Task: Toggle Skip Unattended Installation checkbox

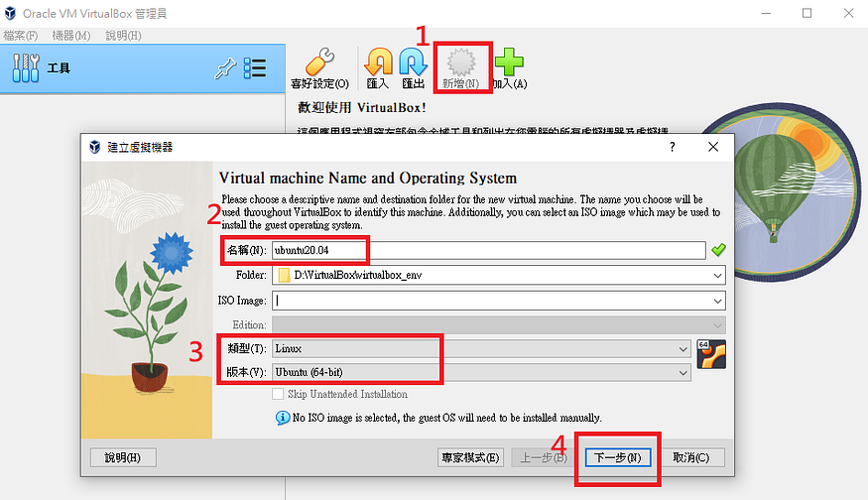Action: point(278,394)
